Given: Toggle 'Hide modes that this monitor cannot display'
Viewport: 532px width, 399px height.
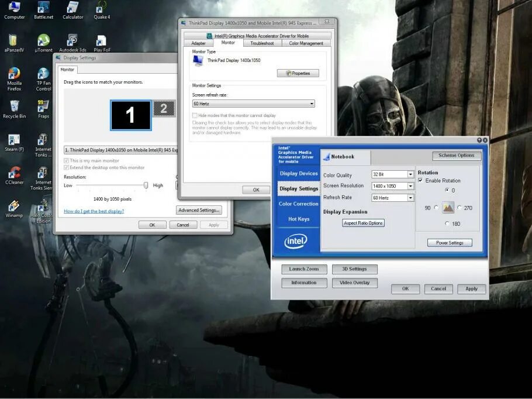Looking at the screenshot, I should [195, 115].
